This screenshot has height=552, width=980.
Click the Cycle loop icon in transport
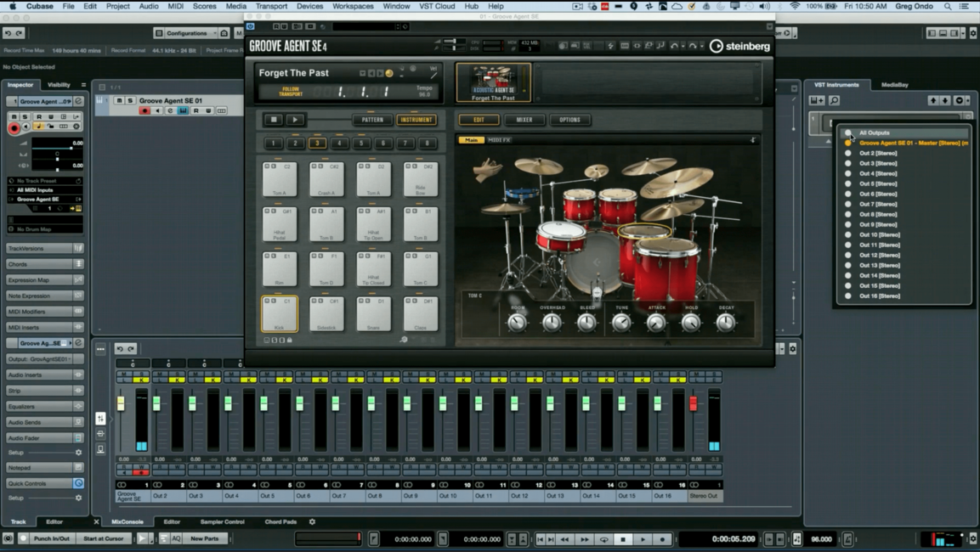[x=604, y=539]
